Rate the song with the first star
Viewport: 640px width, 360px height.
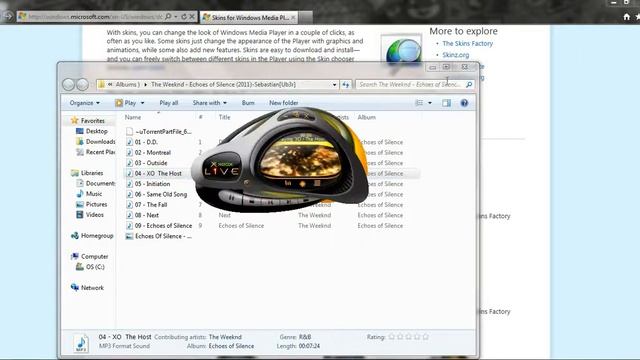pos(391,337)
